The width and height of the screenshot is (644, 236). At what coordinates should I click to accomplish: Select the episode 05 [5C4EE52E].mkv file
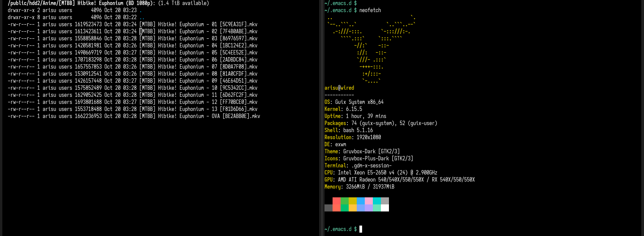[198, 52]
